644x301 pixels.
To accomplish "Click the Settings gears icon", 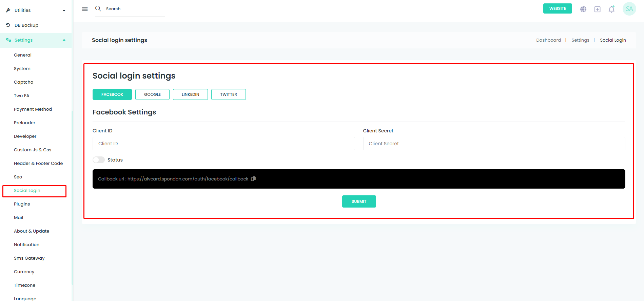I will (8, 40).
